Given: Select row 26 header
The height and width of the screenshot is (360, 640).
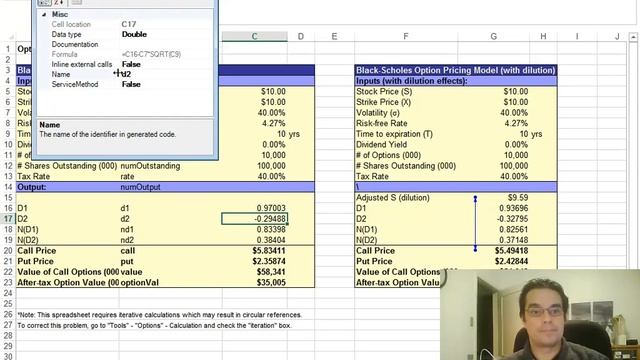Looking at the screenshot, I should point(8,314).
